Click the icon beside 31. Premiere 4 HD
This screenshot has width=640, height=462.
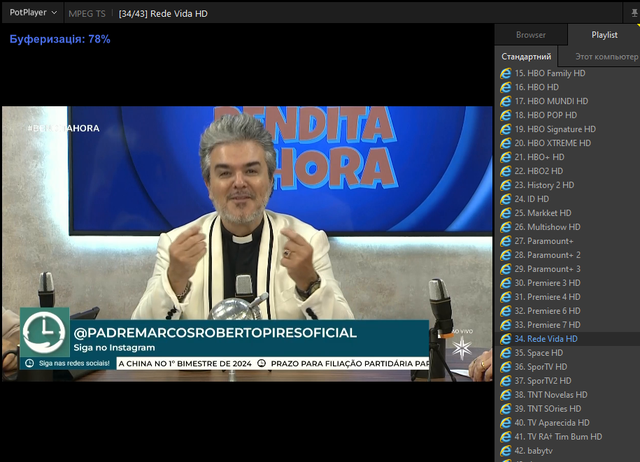pos(505,297)
